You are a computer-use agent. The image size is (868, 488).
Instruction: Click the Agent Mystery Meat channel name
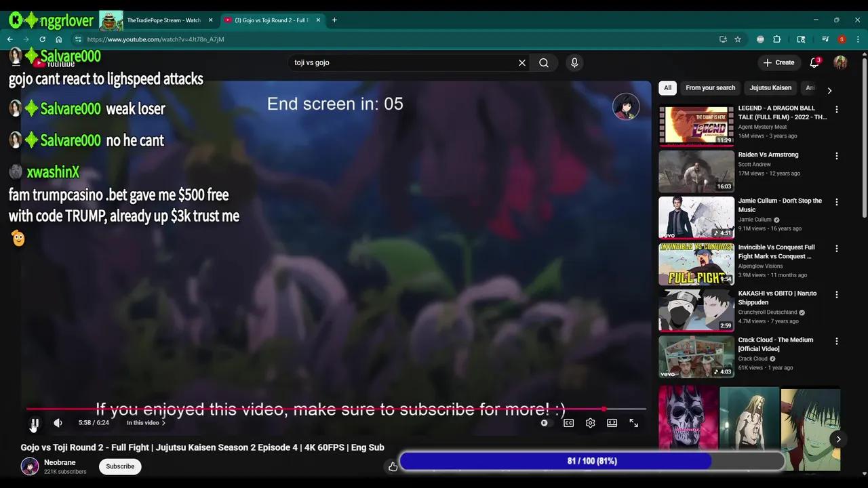tap(762, 127)
